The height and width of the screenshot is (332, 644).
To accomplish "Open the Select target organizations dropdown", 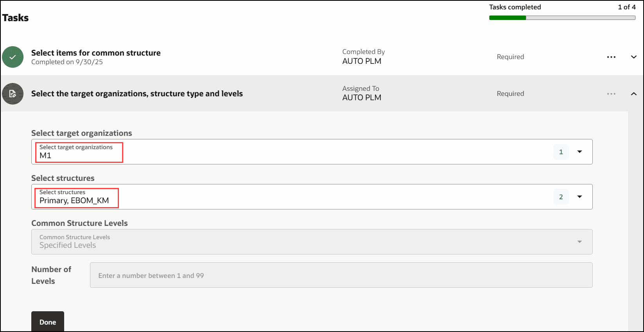I will coord(579,152).
